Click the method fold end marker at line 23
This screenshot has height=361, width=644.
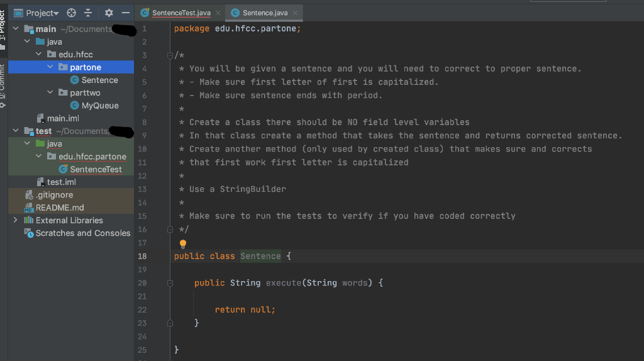pyautogui.click(x=170, y=323)
